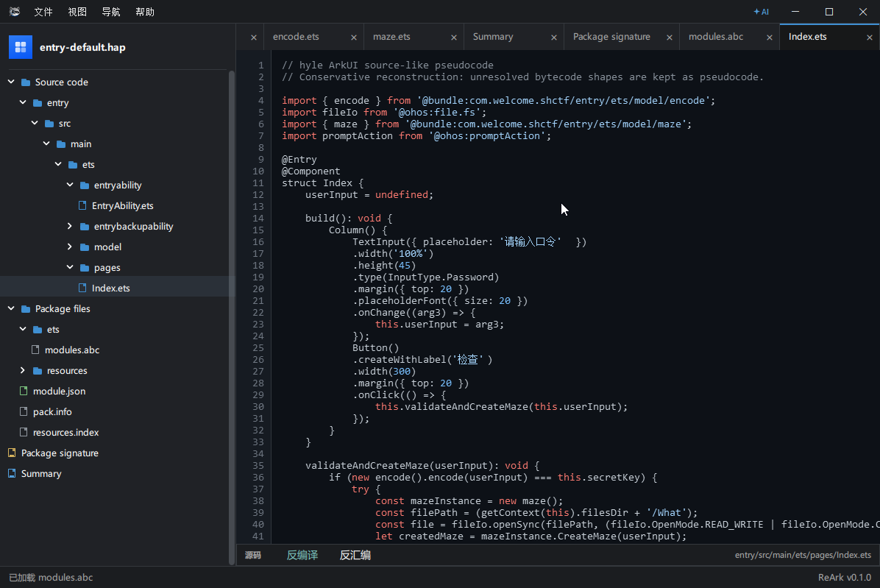
Task: Expand the resources folder chevron
Action: [23, 370]
